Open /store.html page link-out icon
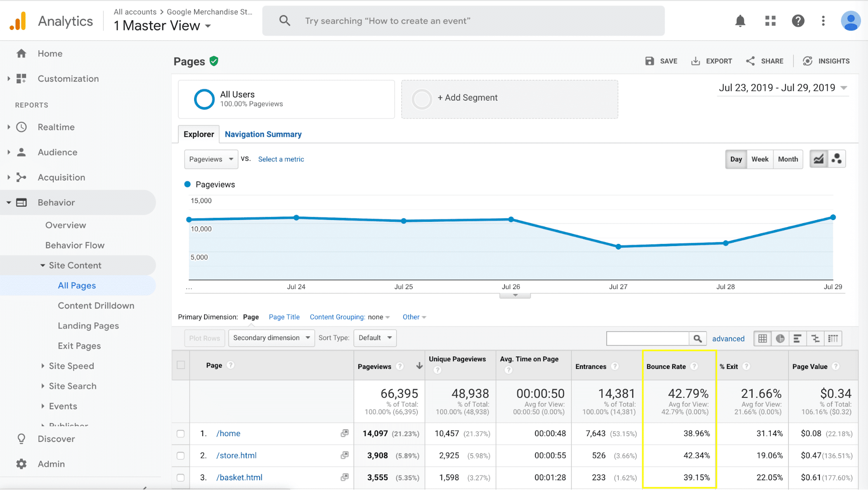868x490 pixels. pos(344,455)
